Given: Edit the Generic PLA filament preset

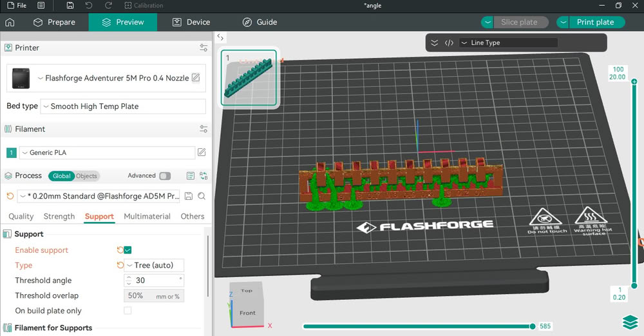Looking at the screenshot, I should pos(202,152).
